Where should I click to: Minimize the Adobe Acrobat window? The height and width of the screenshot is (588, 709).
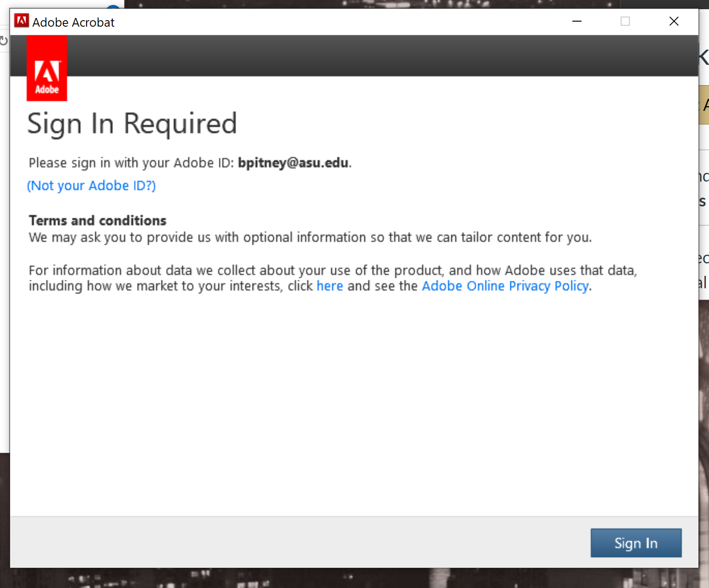click(577, 21)
